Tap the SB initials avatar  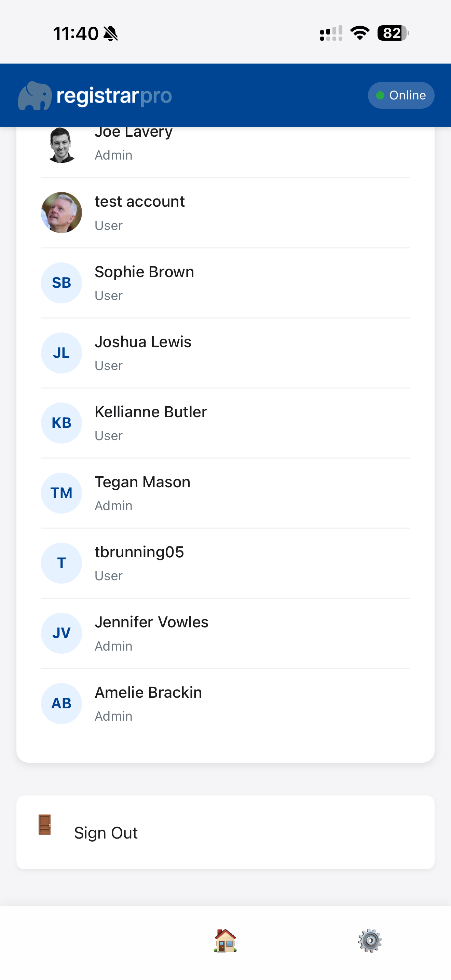click(x=61, y=283)
